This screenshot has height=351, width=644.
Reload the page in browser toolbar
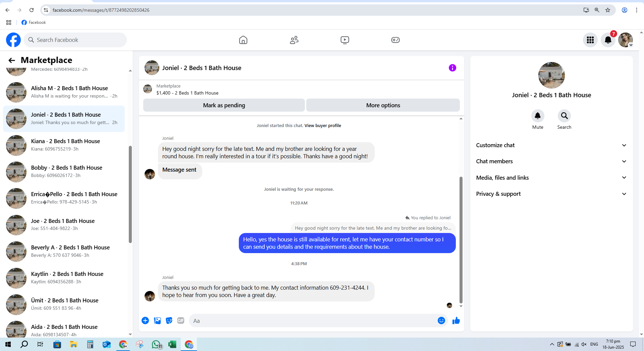pos(32,10)
